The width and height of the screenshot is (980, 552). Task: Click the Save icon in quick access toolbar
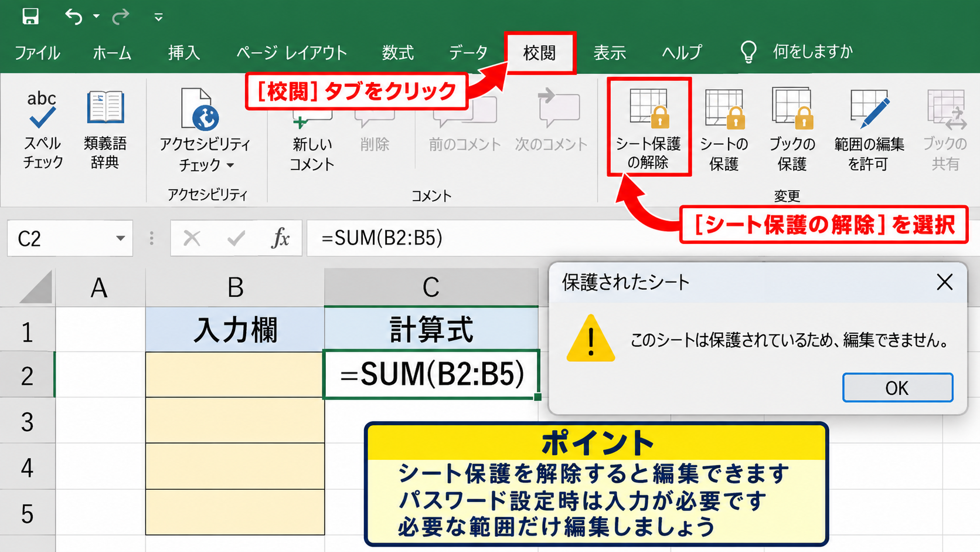click(30, 16)
